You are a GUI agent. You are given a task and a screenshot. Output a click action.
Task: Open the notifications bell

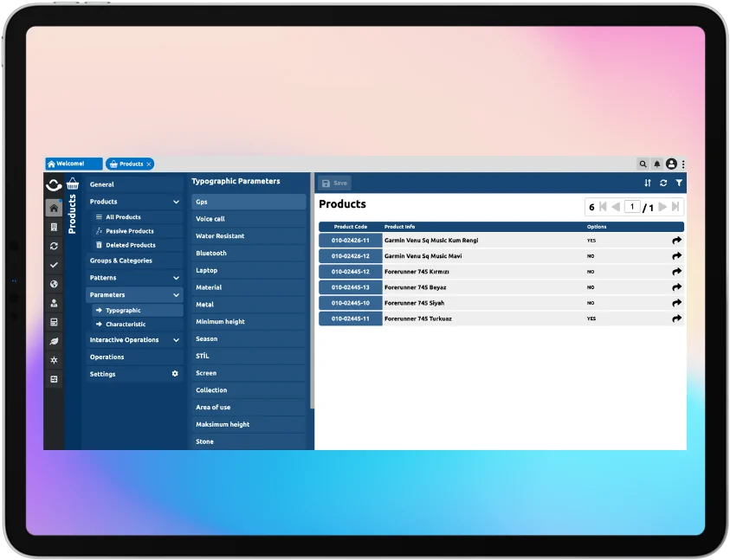(x=656, y=164)
